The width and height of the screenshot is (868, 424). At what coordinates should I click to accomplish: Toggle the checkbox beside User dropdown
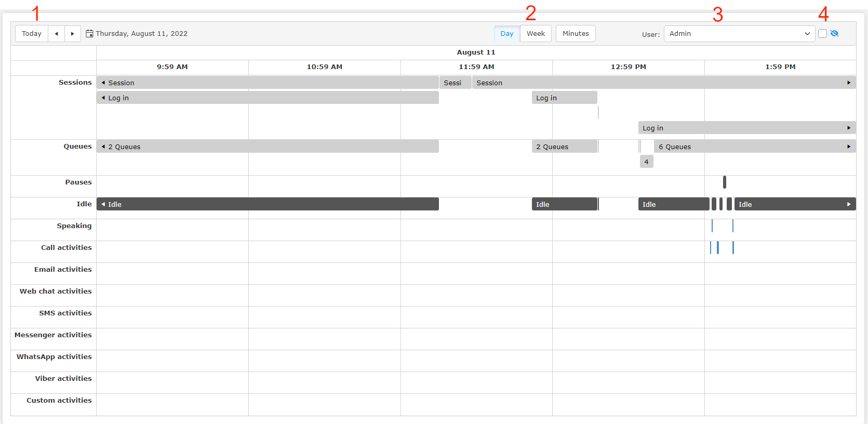822,34
